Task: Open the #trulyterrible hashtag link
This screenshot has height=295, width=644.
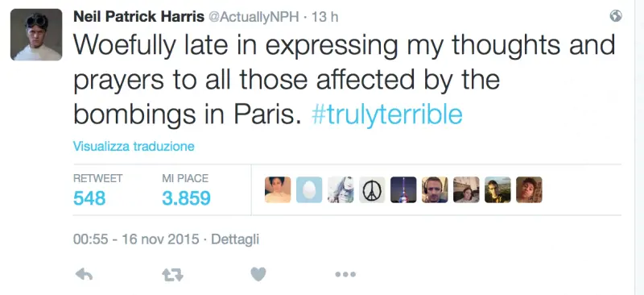Action: pyautogui.click(x=387, y=114)
